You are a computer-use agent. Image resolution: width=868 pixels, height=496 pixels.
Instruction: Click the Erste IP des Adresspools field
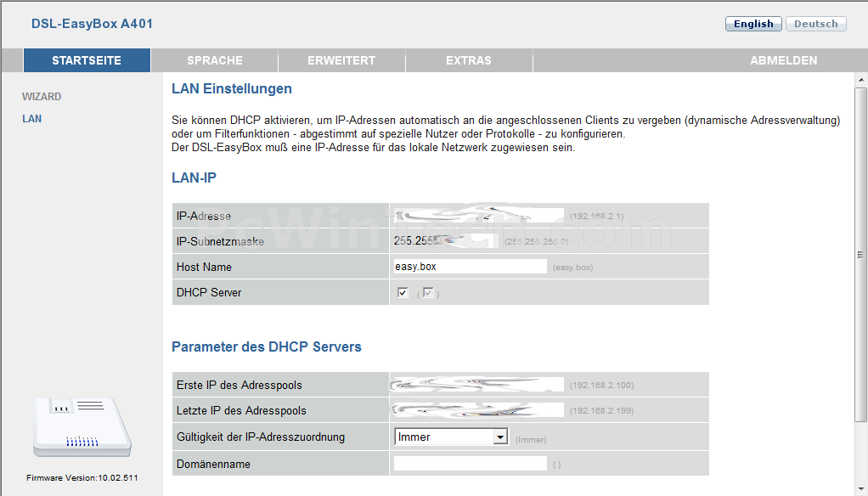479,385
